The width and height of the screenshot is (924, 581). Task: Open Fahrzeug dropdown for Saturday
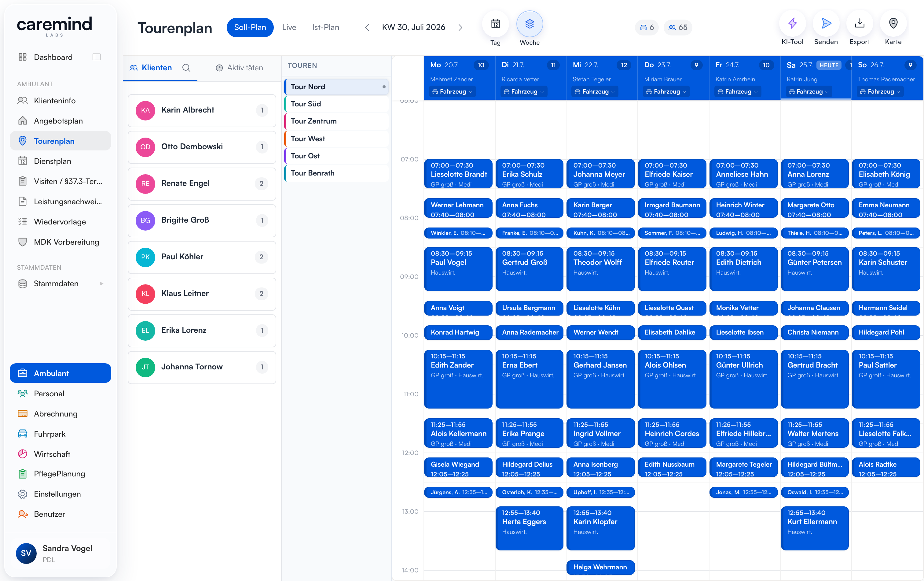click(809, 92)
